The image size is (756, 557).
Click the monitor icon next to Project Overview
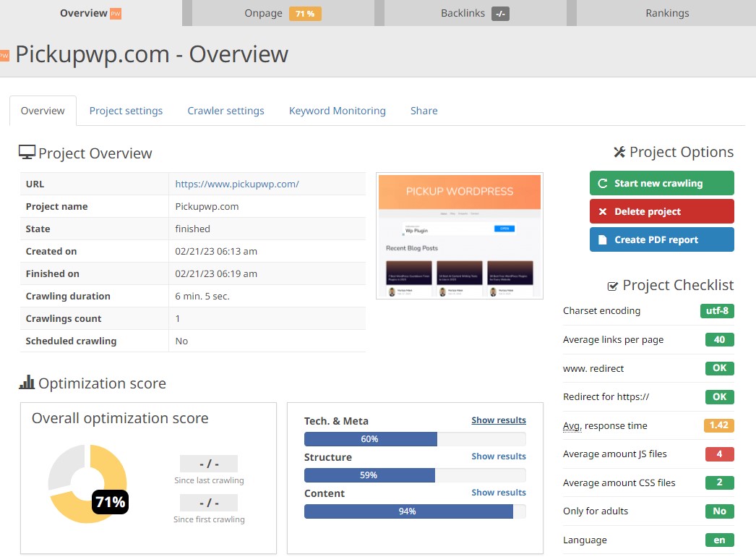[x=27, y=152]
